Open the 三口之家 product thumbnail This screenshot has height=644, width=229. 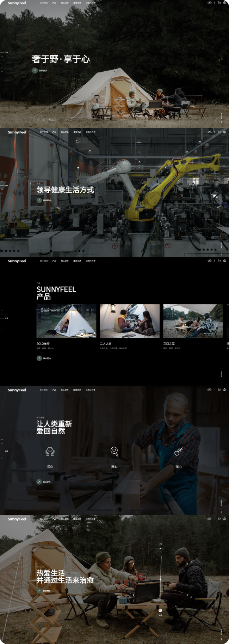(193, 321)
